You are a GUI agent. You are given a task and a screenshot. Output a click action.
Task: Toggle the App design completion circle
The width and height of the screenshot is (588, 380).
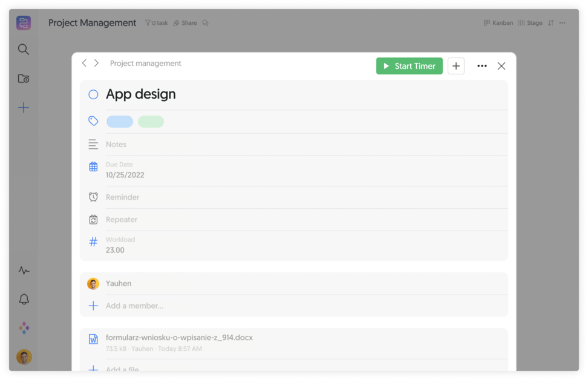click(93, 94)
